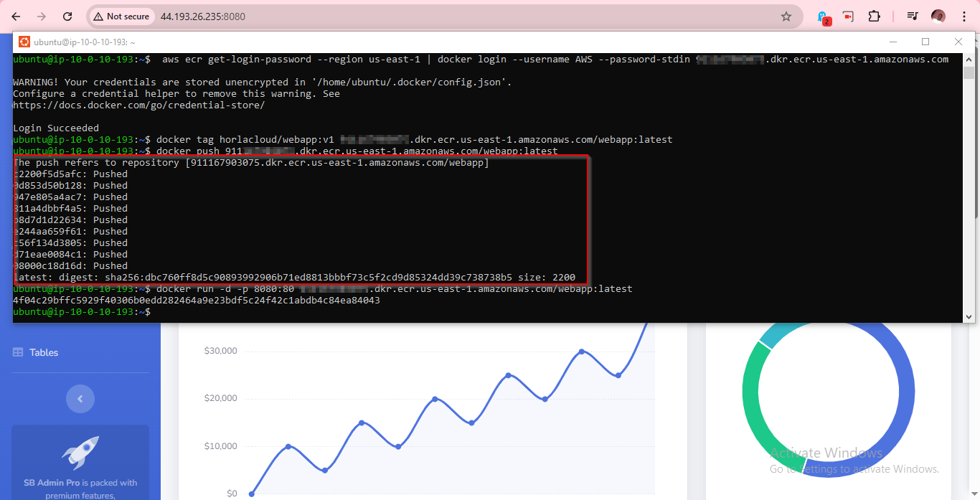This screenshot has height=500, width=980.
Task: Click the browser forward arrow
Action: pos(42,16)
